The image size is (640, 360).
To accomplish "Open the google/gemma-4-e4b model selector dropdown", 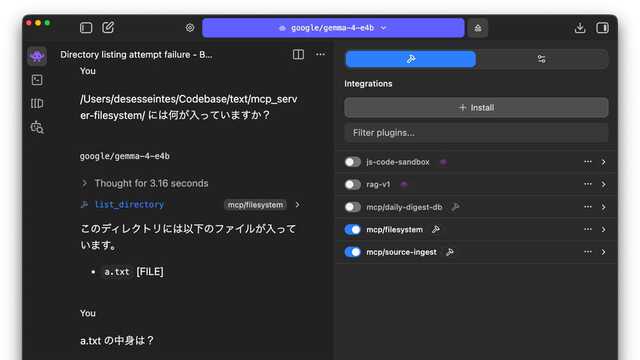I will coord(333,28).
